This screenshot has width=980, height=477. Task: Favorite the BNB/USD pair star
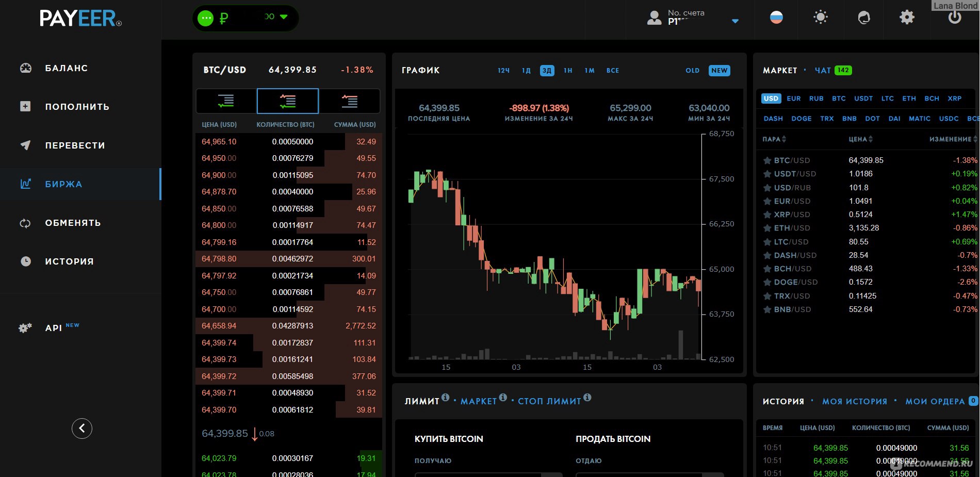[767, 309]
